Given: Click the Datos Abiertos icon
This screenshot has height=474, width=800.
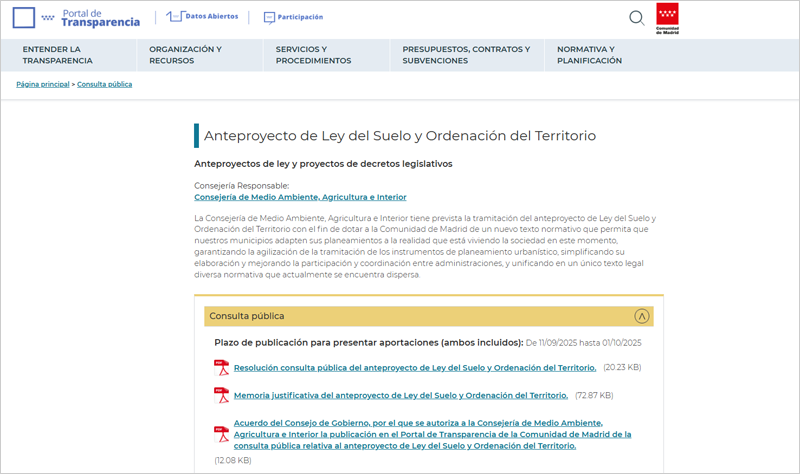Looking at the screenshot, I should click(x=175, y=17).
